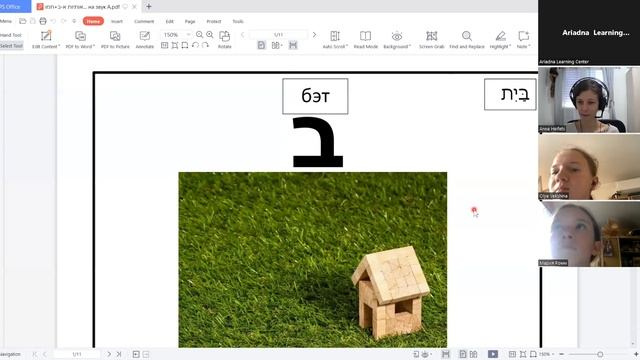
Task: Select the Annotate tool
Action: click(144, 39)
